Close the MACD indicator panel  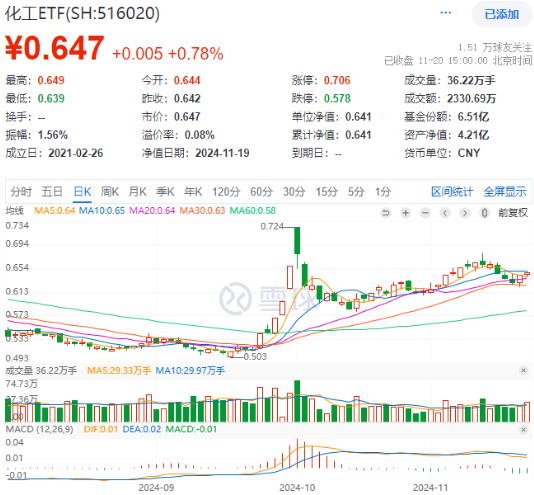pos(523,430)
